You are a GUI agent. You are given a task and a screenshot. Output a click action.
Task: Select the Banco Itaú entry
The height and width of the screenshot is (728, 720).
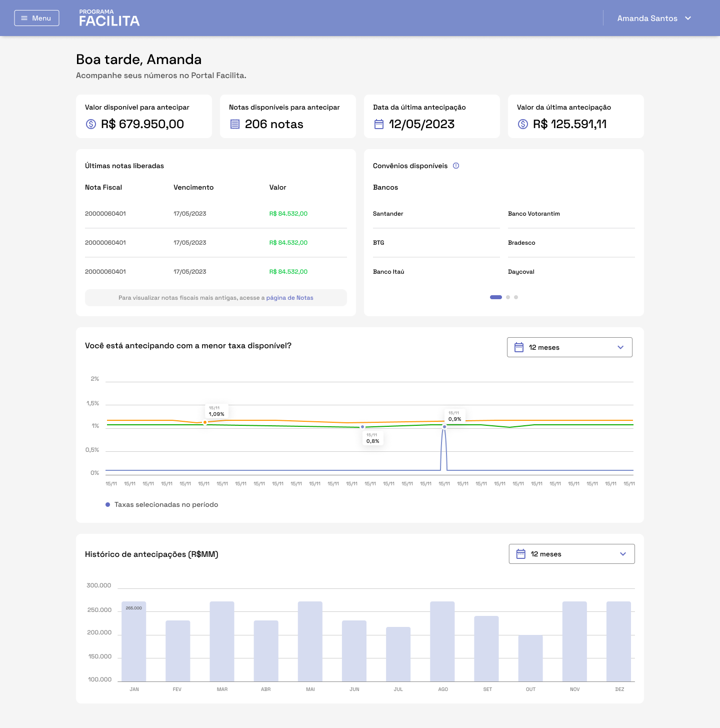point(388,272)
